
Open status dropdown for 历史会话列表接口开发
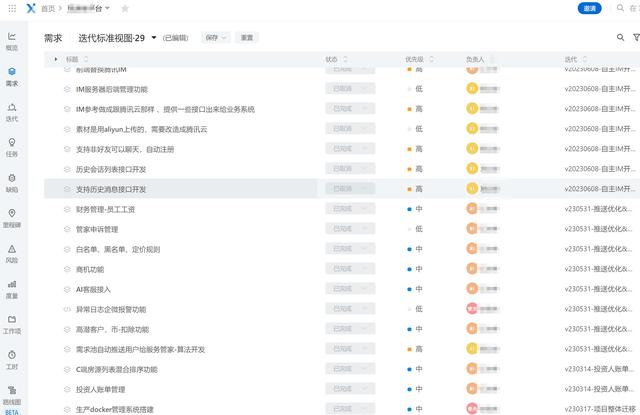pyautogui.click(x=350, y=169)
